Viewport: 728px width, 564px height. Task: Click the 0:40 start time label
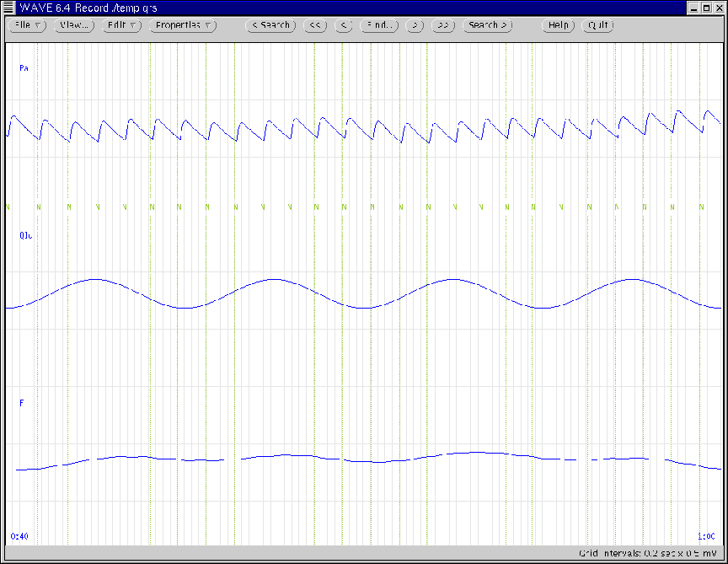[x=19, y=536]
